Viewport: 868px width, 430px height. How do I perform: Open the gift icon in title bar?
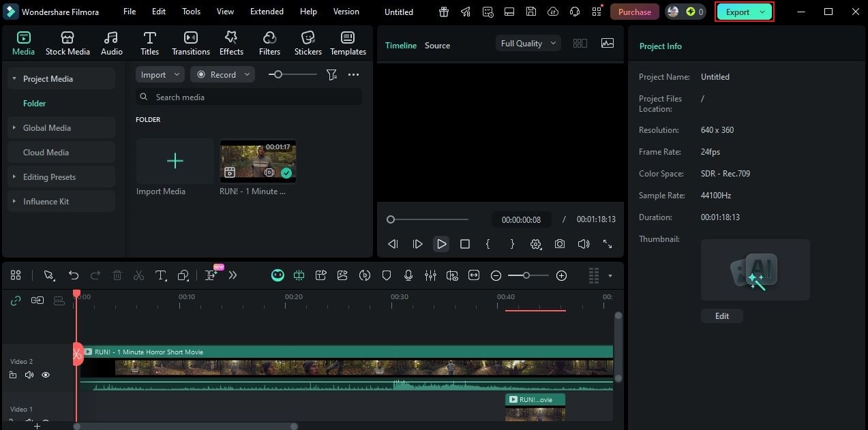pyautogui.click(x=444, y=12)
